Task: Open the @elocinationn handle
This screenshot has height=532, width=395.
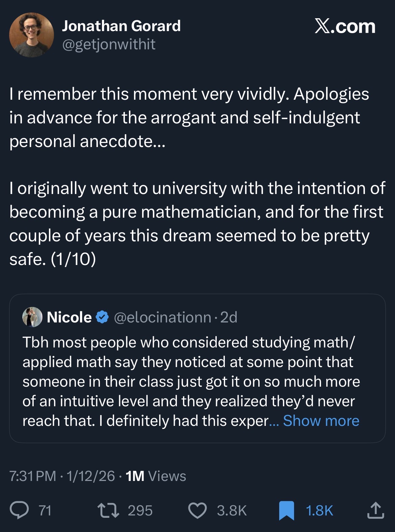Action: pos(162,317)
